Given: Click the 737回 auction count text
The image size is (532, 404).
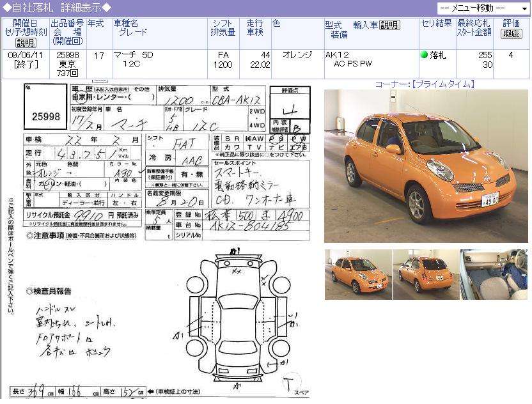Looking at the screenshot, I should click(68, 73).
